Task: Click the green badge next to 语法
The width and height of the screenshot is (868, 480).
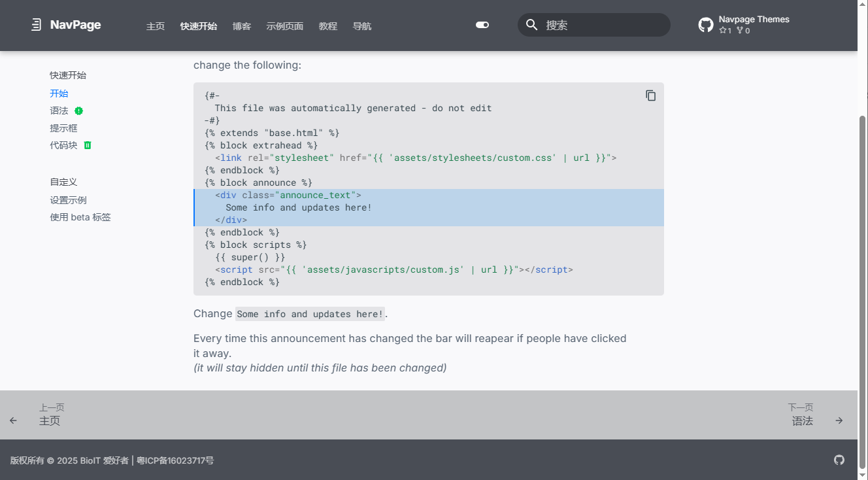Action: point(79,111)
